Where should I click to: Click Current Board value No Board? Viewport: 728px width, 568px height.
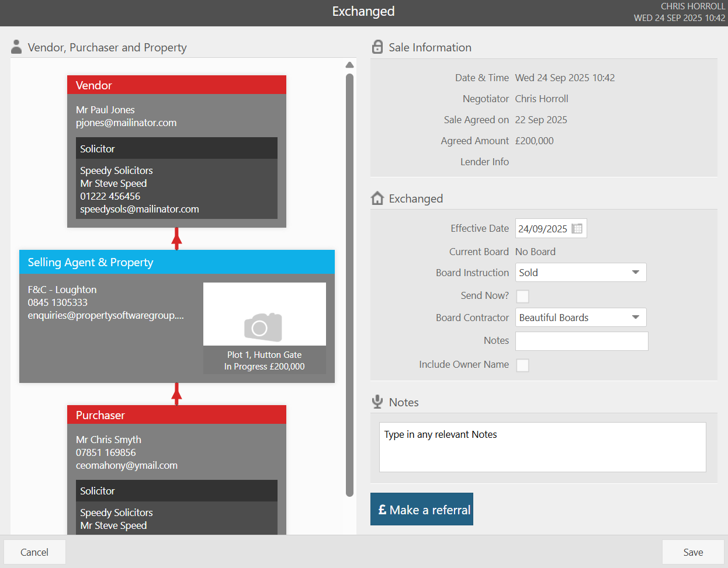535,252
